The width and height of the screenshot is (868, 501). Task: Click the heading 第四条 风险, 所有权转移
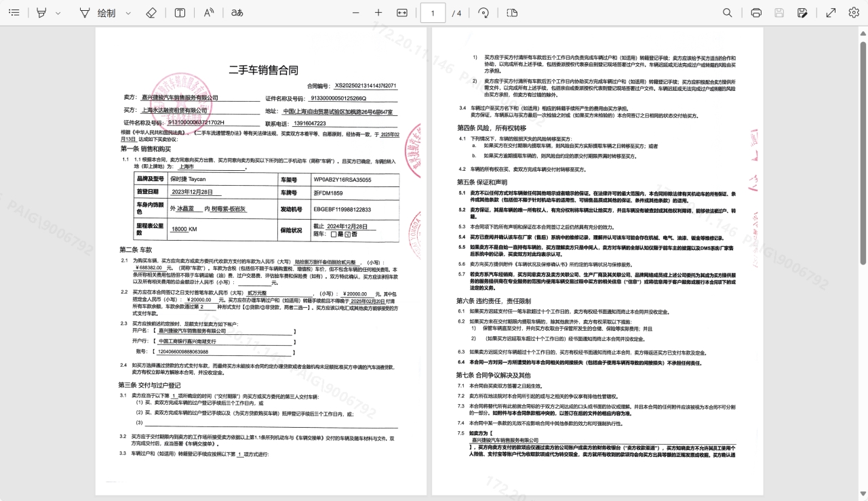(492, 127)
